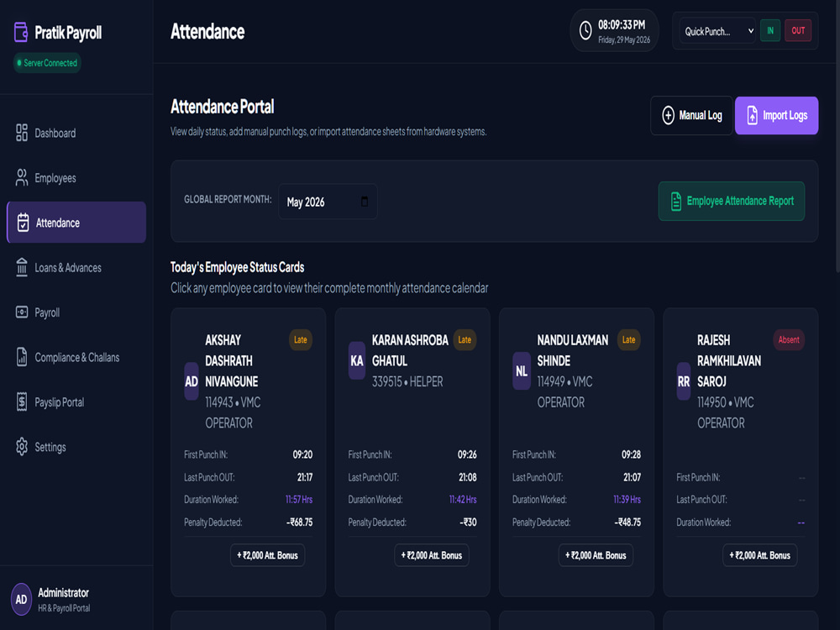Click the May 2026 report month field
This screenshot has width=840, height=630.
(x=328, y=202)
